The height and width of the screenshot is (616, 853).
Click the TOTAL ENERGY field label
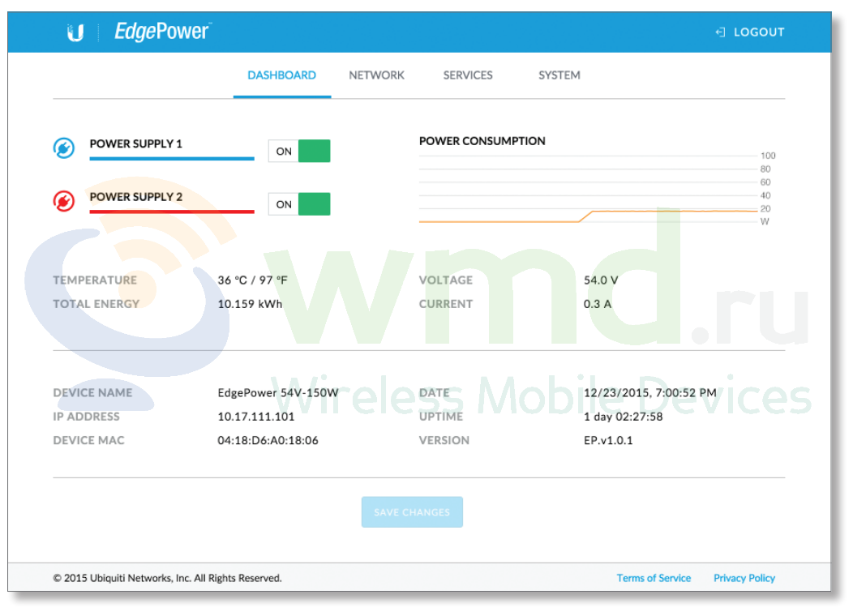(x=96, y=304)
